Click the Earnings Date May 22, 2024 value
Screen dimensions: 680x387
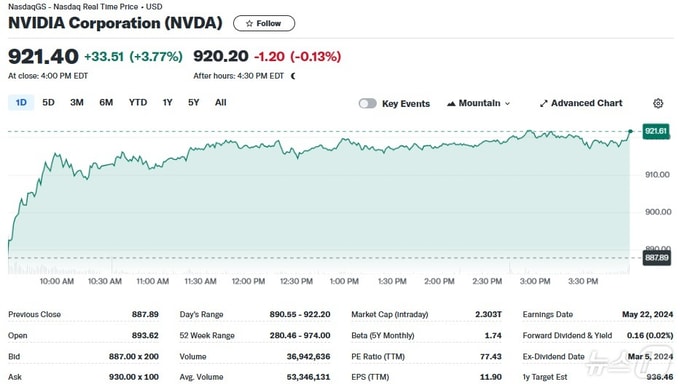click(x=647, y=314)
